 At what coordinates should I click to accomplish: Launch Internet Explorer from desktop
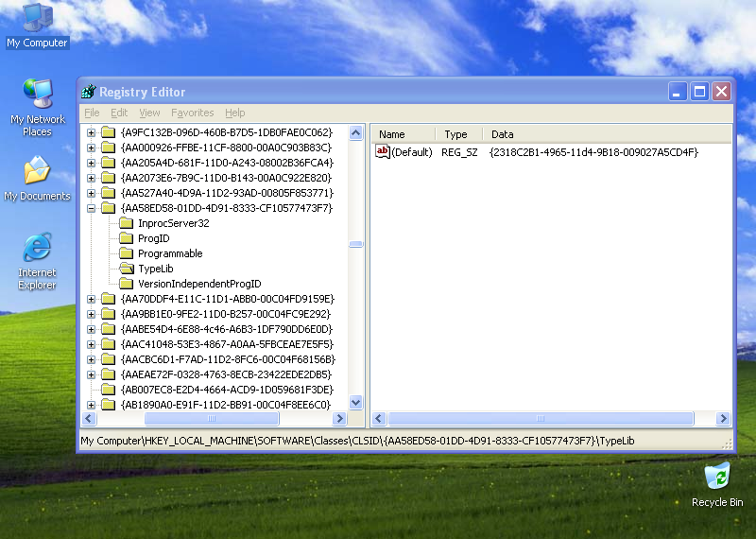[x=37, y=261]
